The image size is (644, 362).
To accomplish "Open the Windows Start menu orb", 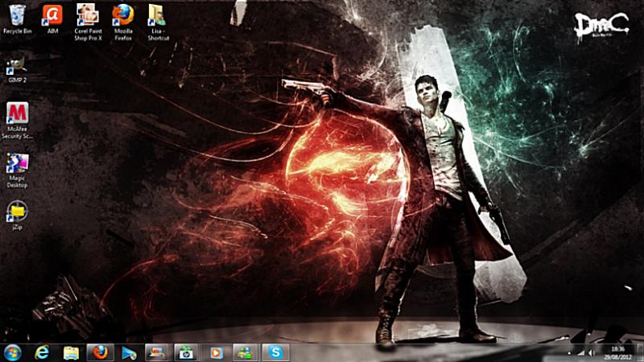I will pos(13,352).
